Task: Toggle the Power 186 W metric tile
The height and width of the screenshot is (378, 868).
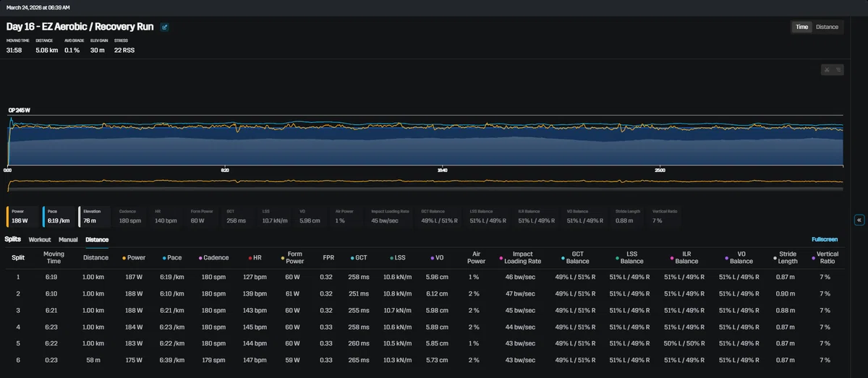Action: 22,216
